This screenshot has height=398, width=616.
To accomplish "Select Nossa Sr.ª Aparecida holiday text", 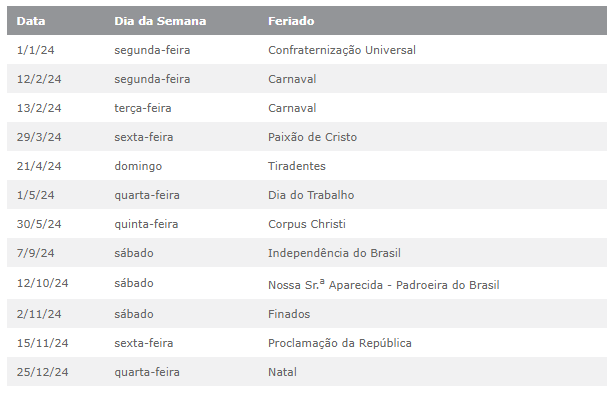I will pyautogui.click(x=325, y=284).
